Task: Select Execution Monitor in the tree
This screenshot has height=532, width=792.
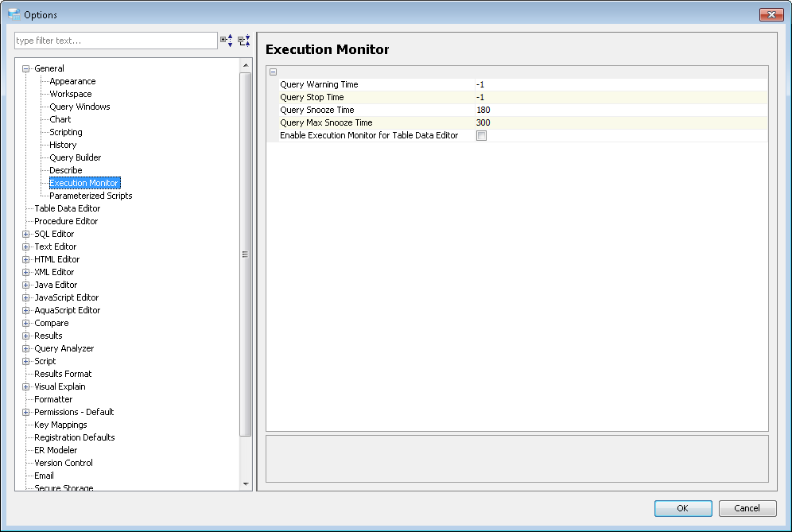Action: click(84, 183)
